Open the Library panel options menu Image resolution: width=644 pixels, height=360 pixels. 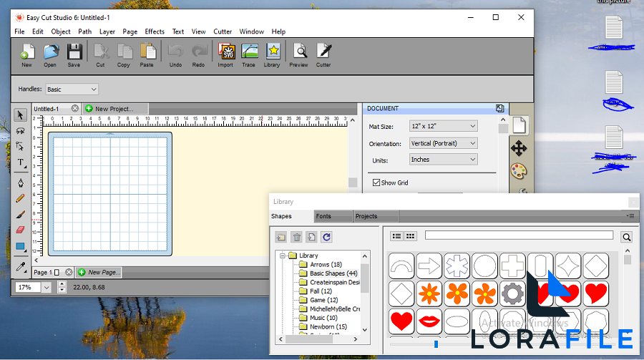click(x=630, y=215)
